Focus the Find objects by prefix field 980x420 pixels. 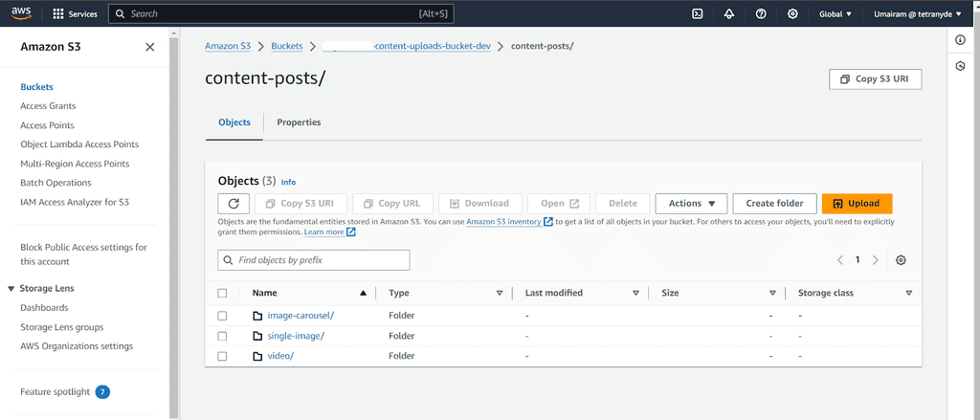[x=314, y=260]
